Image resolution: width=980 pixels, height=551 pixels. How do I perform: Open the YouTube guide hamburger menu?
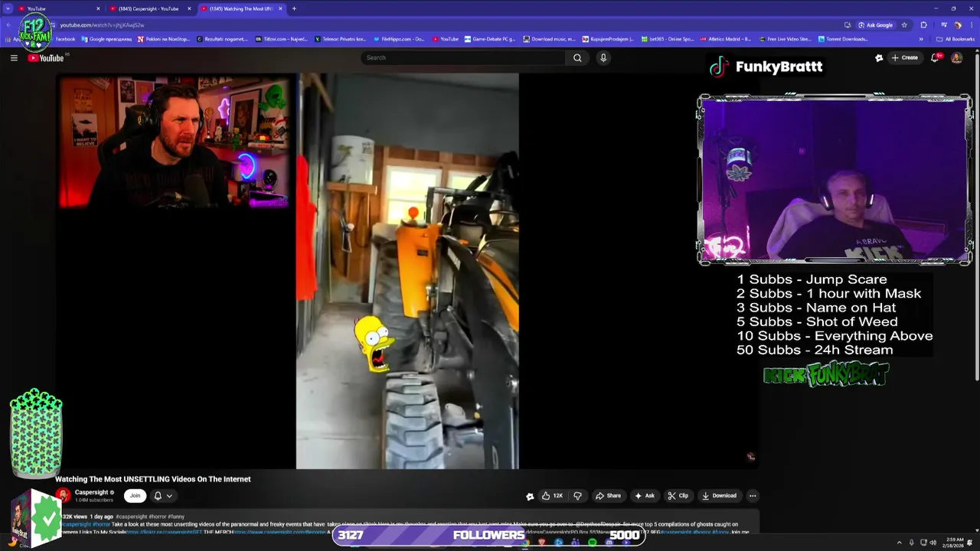click(14, 57)
